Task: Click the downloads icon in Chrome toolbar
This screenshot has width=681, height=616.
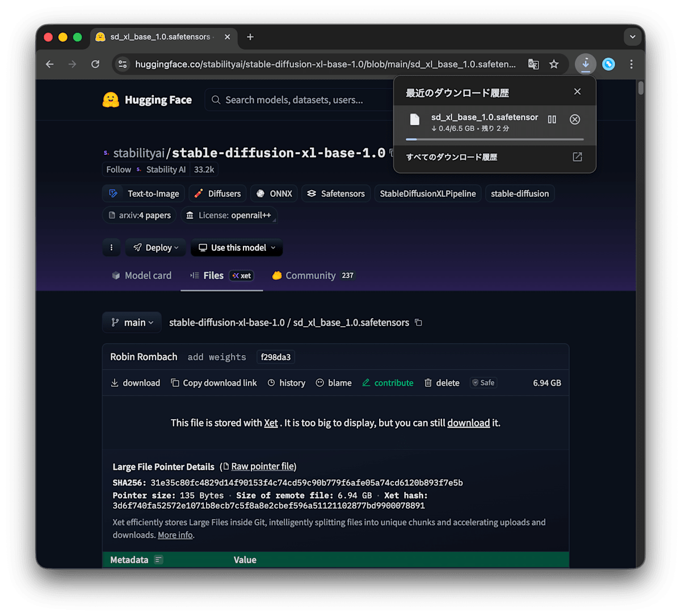Action: pos(586,64)
